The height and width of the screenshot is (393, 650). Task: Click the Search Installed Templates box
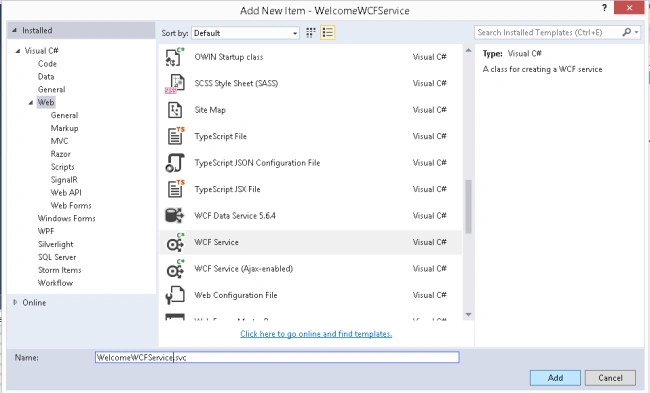(548, 32)
